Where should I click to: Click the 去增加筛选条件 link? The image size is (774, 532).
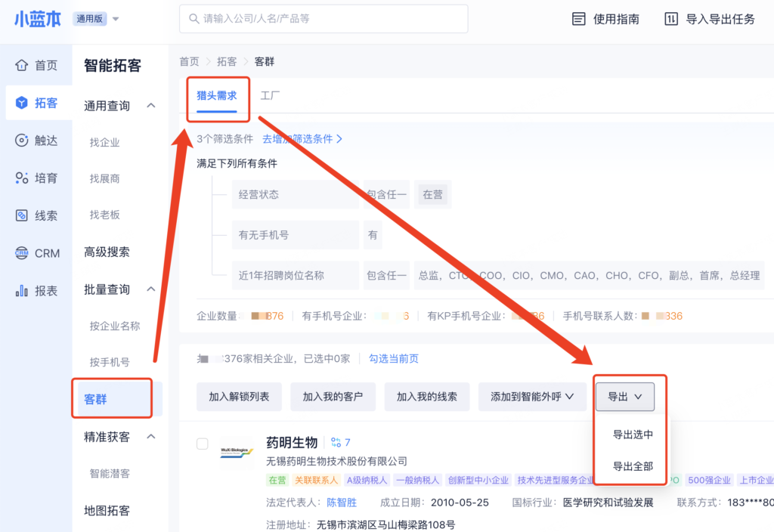(302, 139)
